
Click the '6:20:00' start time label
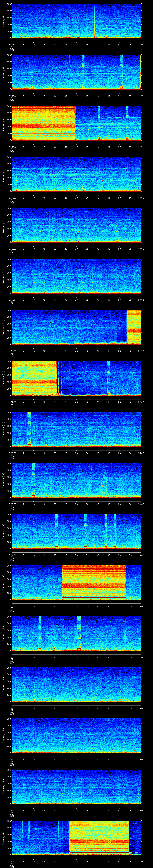[x=12, y=351]
